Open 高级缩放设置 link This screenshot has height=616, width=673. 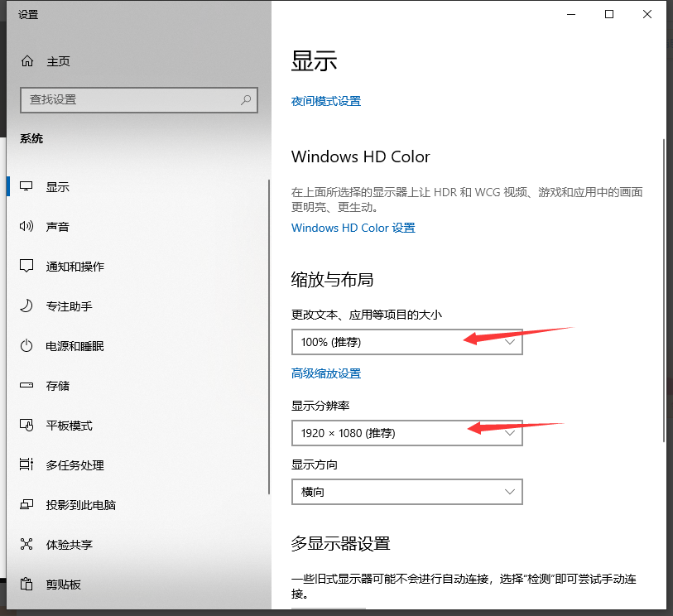tap(326, 373)
